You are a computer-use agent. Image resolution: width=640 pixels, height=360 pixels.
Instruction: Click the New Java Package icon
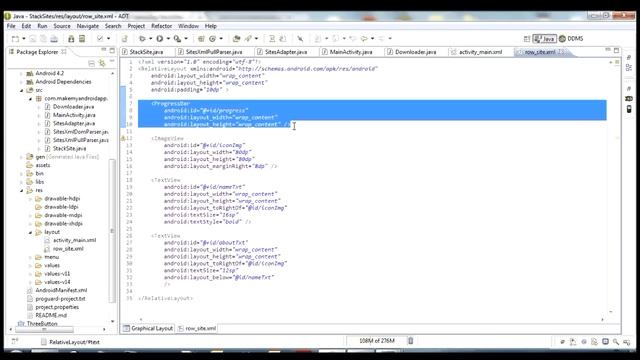(x=201, y=39)
